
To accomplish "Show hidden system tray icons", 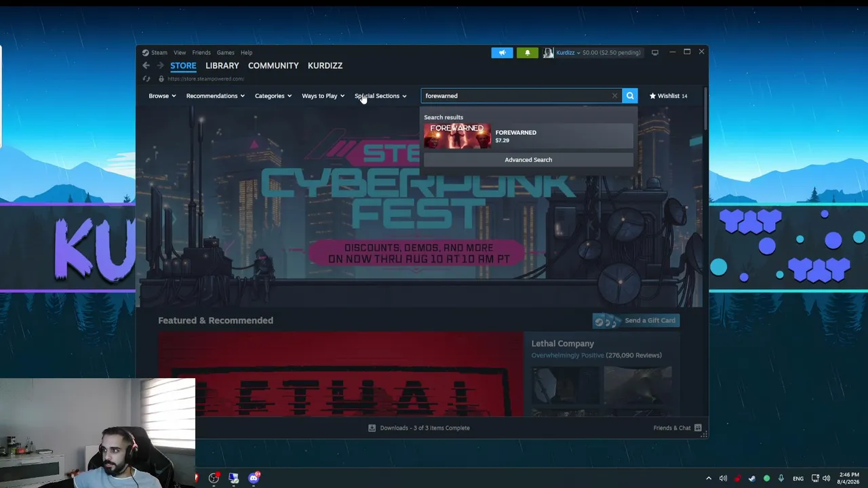I will click(709, 479).
